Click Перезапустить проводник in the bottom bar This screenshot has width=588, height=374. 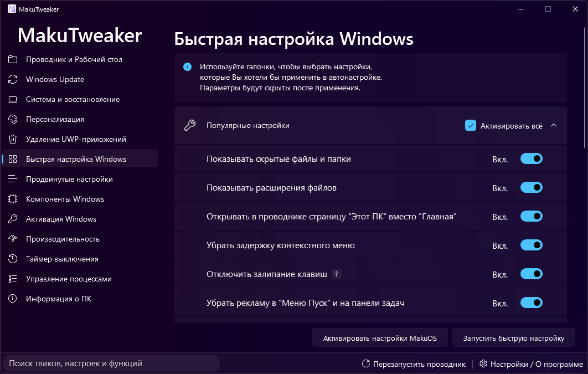(x=414, y=364)
